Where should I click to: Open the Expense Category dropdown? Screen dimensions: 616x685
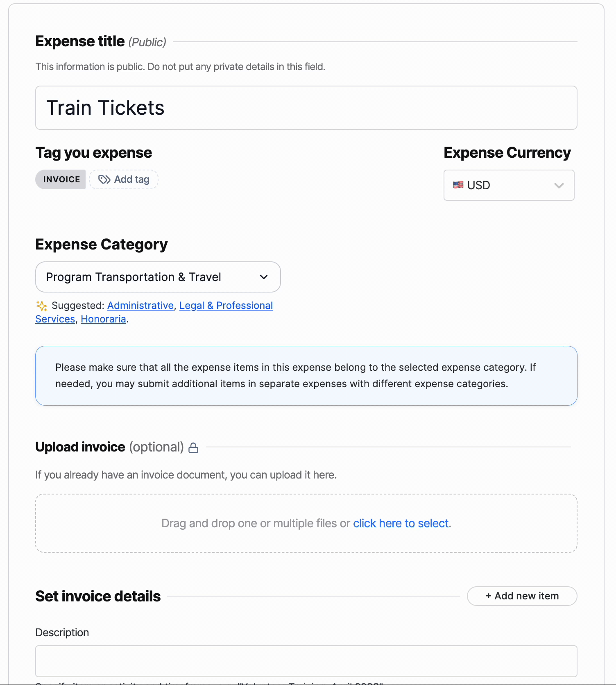pyautogui.click(x=158, y=277)
